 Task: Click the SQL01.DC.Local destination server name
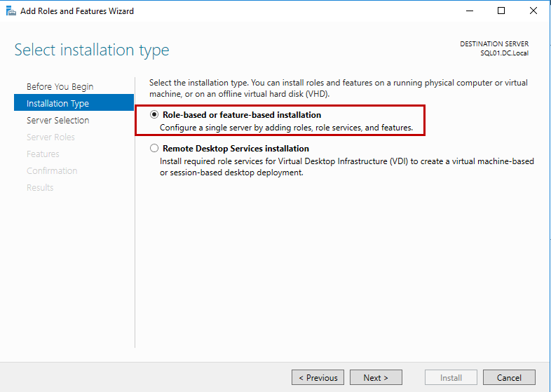(x=504, y=53)
